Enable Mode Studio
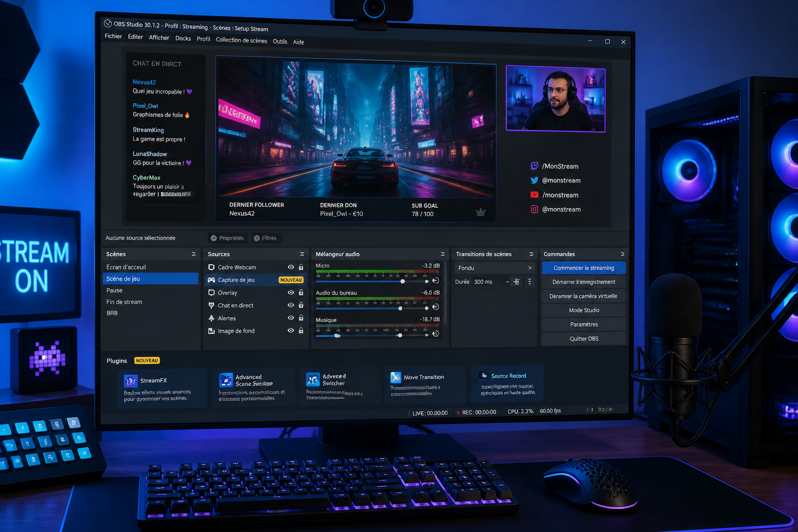Image resolution: width=798 pixels, height=532 pixels. (584, 310)
